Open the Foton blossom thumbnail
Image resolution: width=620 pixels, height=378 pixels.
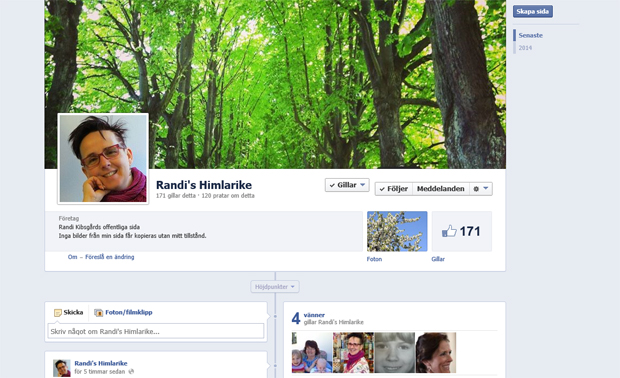pos(397,231)
